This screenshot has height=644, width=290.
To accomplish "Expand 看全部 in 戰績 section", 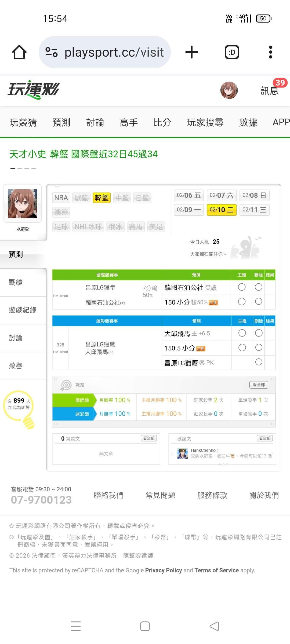I will (259, 385).
